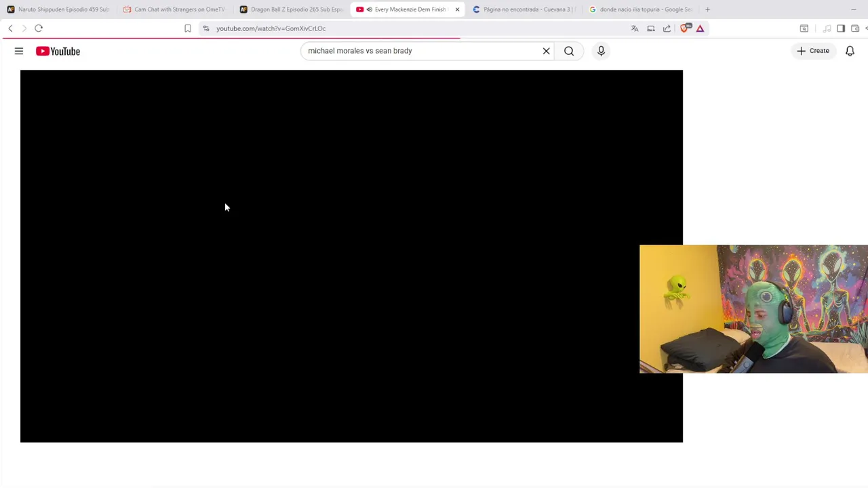
Task: Open the Brave Wallet icon
Action: (855, 28)
